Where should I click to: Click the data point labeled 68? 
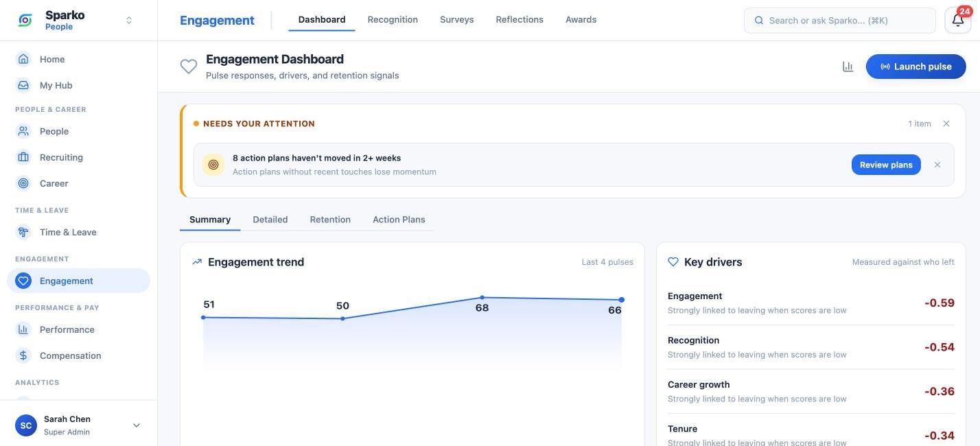click(x=482, y=298)
